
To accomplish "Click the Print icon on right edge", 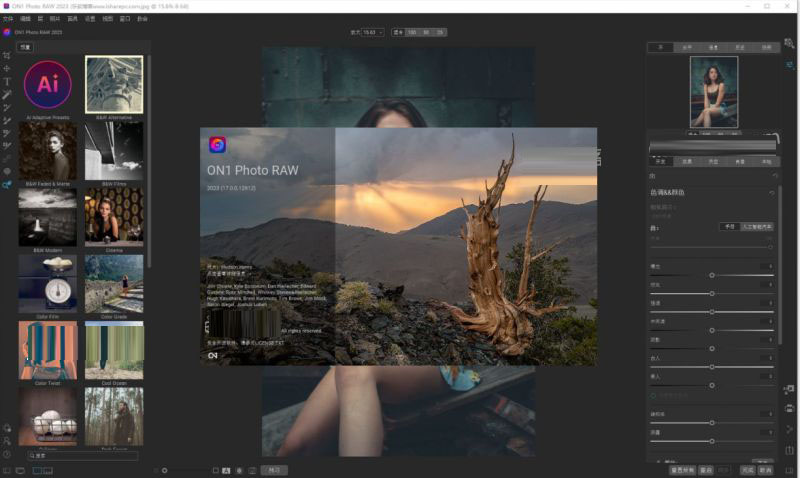I will point(789,409).
